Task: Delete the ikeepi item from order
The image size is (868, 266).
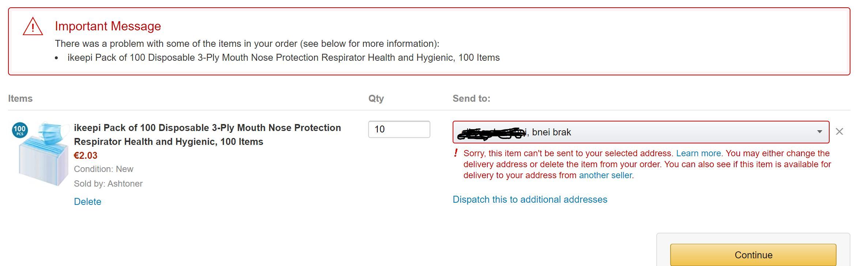Action: click(87, 202)
